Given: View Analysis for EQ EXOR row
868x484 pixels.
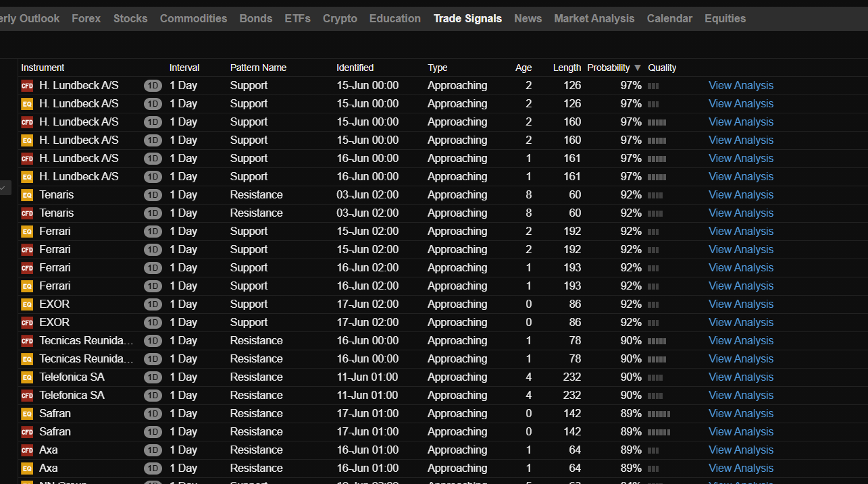Looking at the screenshot, I should (x=741, y=304).
